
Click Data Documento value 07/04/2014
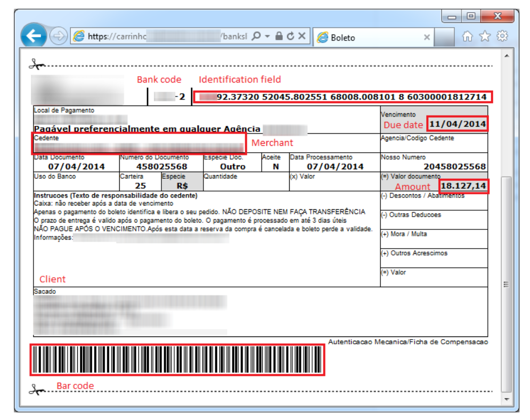[x=76, y=167]
